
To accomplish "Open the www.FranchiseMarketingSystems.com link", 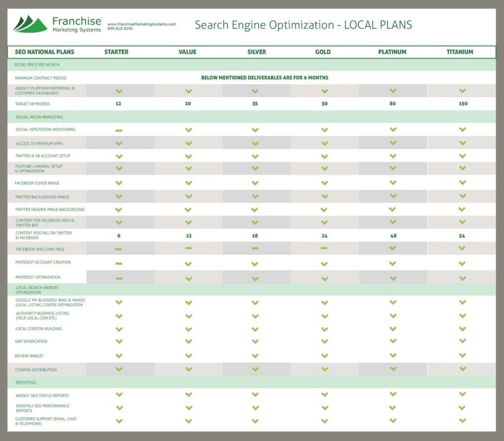I will pos(141,24).
